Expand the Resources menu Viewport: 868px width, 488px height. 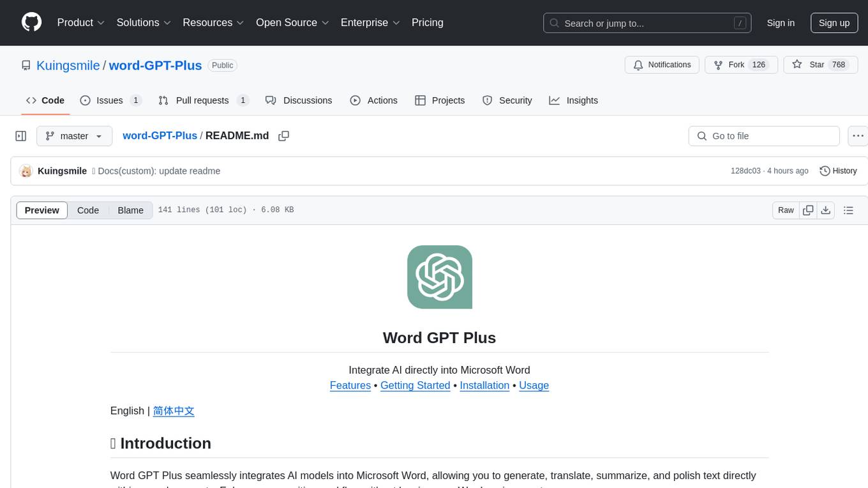coord(213,22)
